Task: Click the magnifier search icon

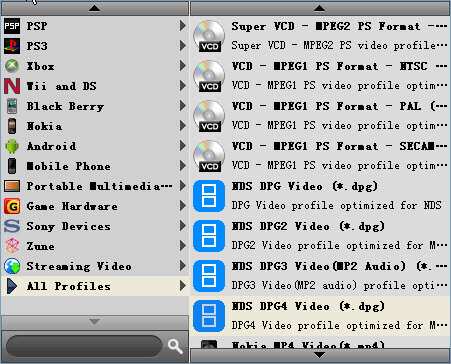Action: click(x=175, y=346)
